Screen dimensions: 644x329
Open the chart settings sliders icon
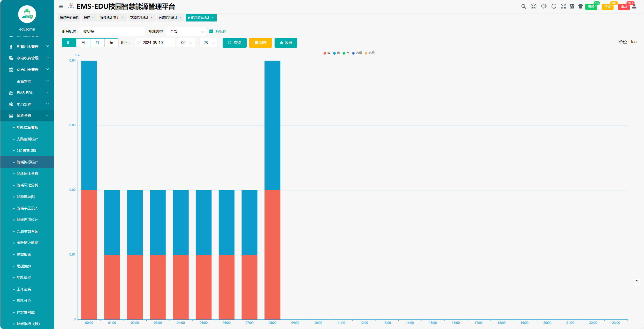click(x=637, y=282)
